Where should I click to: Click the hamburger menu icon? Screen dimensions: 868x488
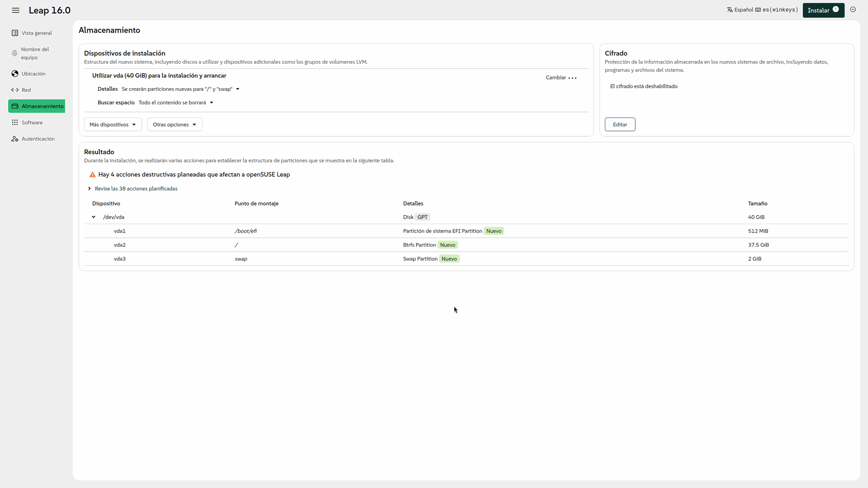pyautogui.click(x=16, y=10)
